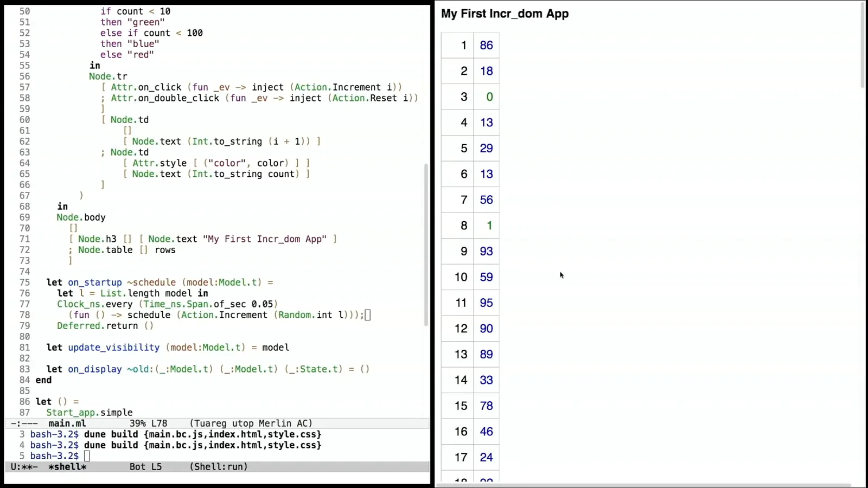Click count 89 in row 13
The width and height of the screenshot is (868, 488).
pos(486,354)
